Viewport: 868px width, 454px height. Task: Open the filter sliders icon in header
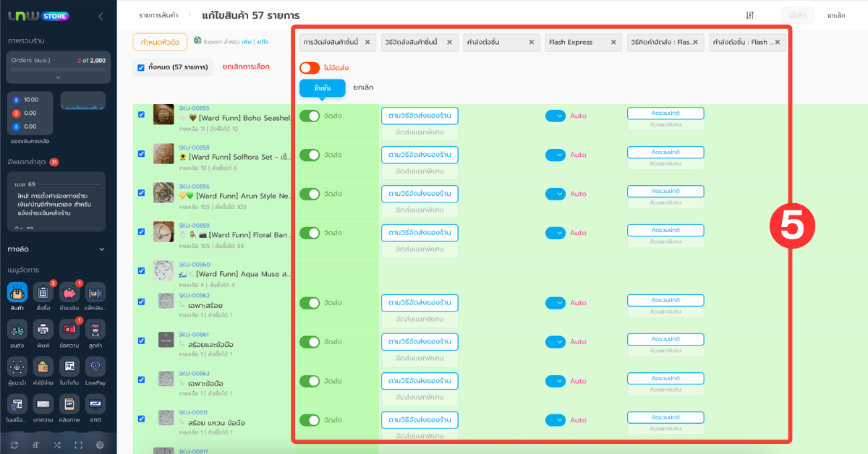pyautogui.click(x=750, y=15)
